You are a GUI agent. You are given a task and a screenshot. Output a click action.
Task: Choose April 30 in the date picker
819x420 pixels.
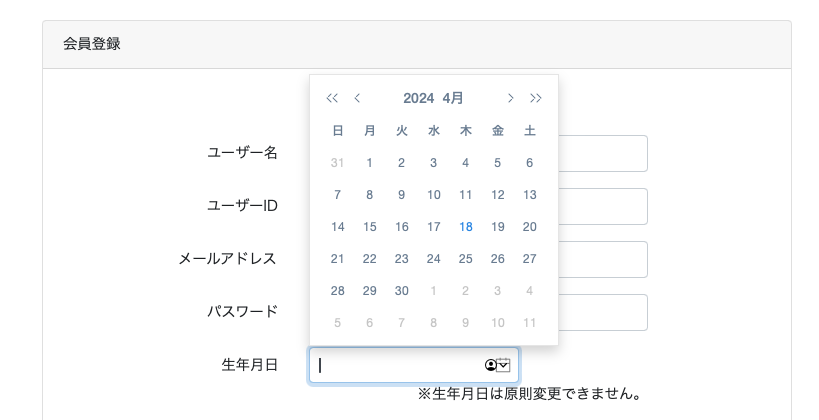pos(401,291)
